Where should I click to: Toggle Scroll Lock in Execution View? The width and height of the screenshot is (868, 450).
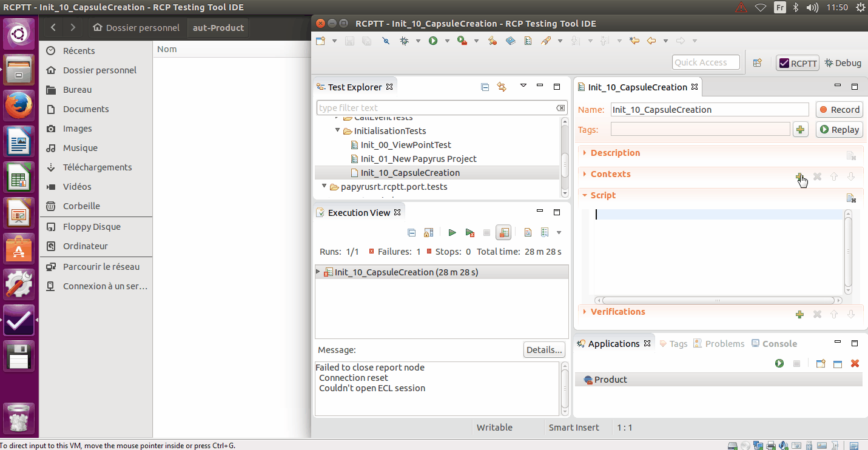tap(429, 232)
